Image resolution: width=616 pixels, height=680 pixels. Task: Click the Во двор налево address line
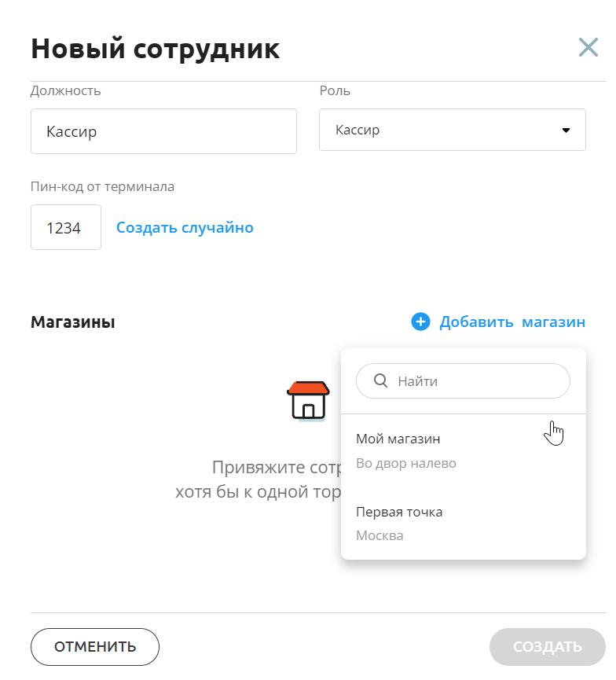(405, 463)
